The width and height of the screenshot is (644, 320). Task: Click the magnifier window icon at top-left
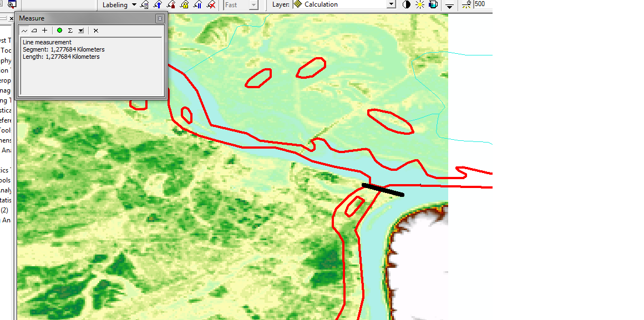[12, 4]
